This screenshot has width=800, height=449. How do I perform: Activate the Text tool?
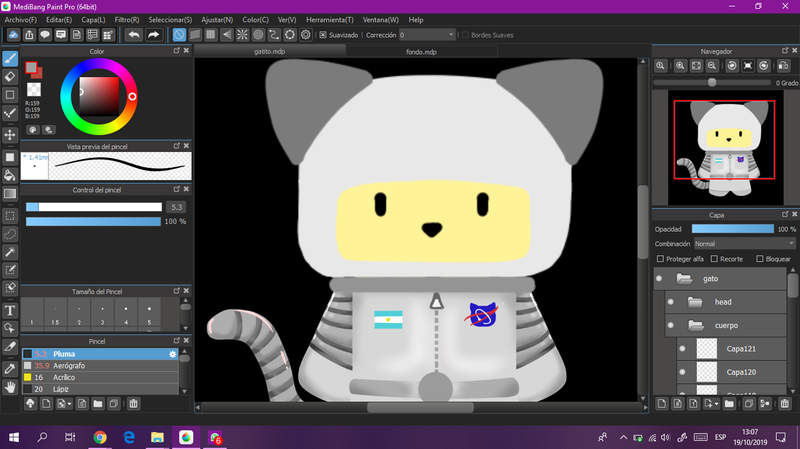pos(10,308)
